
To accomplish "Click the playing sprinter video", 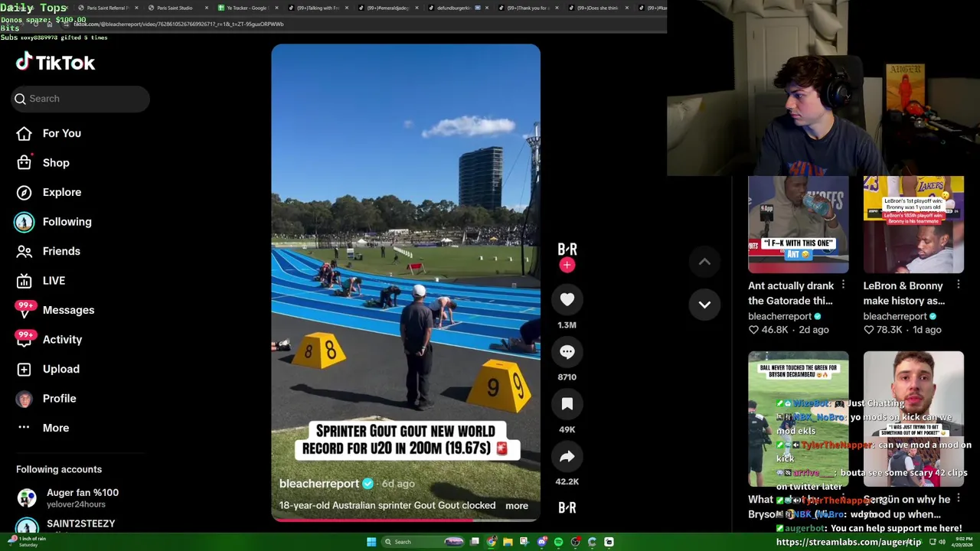I will coord(406,282).
